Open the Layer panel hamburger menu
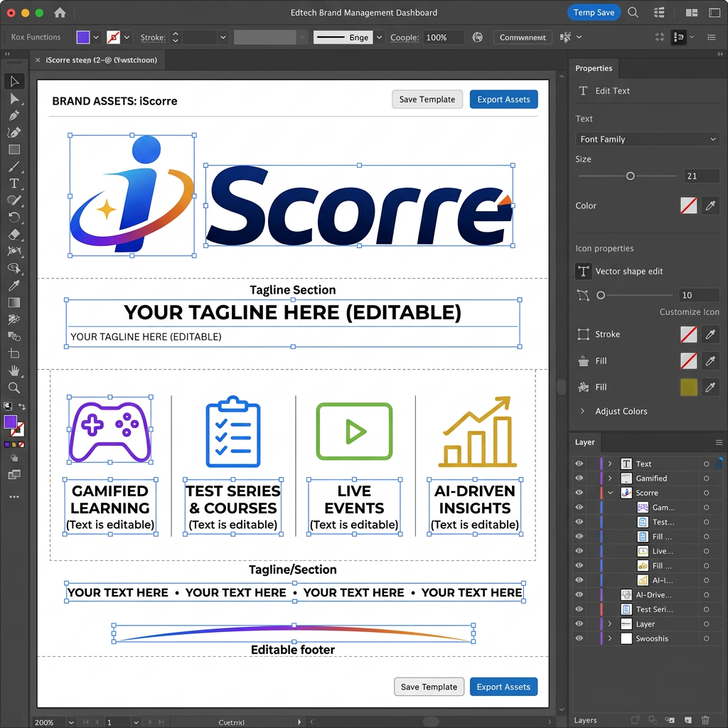This screenshot has height=728, width=728. [x=719, y=442]
